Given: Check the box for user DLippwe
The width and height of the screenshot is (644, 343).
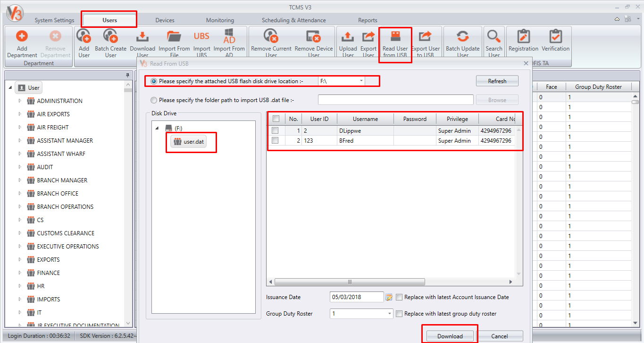Looking at the screenshot, I should [x=275, y=131].
